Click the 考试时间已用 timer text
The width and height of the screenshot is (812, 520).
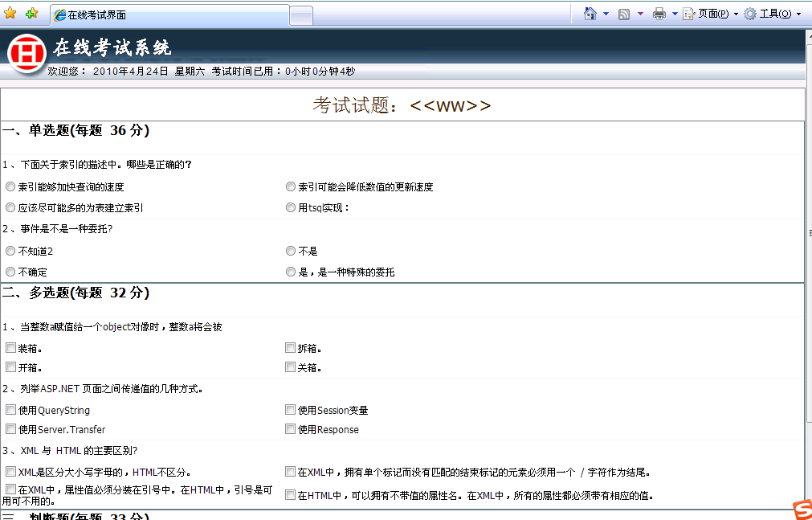[x=284, y=72]
